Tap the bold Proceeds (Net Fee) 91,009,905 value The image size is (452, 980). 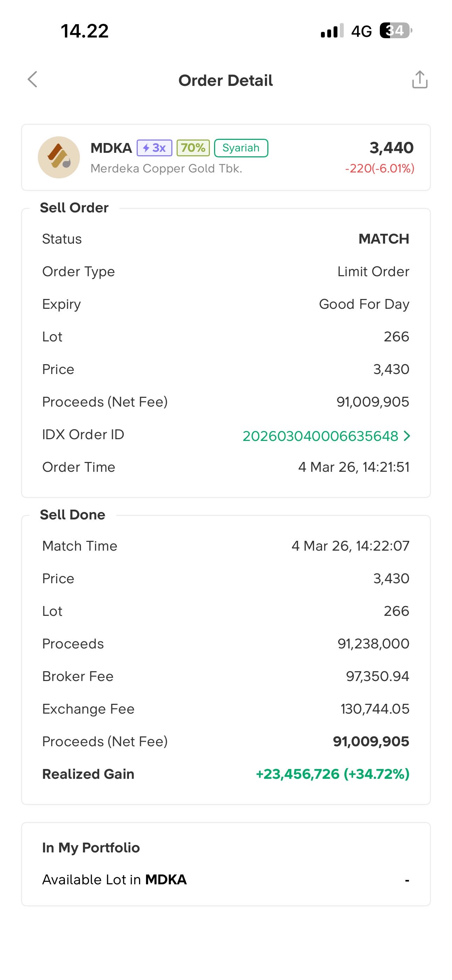click(x=371, y=741)
